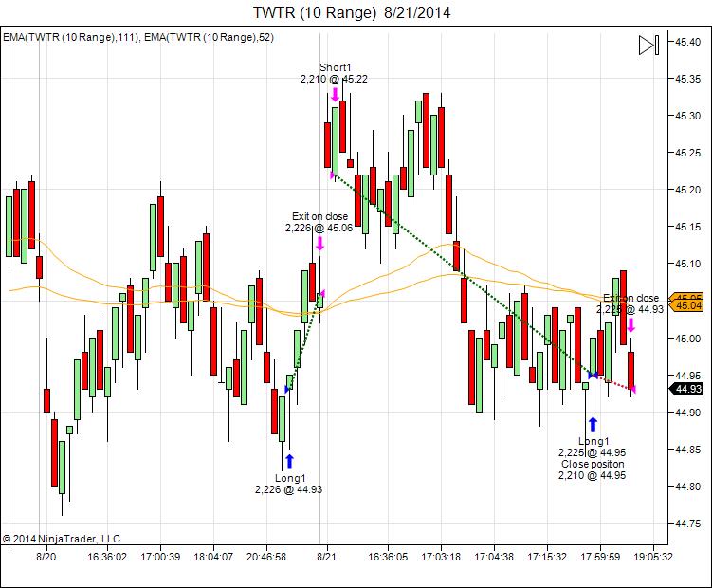Click the magenta Short1 entry arrow
The image size is (712, 588).
[335, 95]
